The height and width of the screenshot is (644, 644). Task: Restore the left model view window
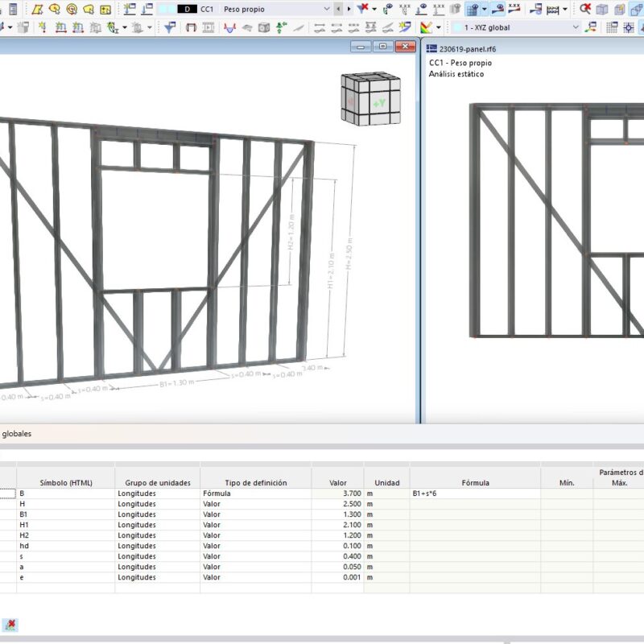383,47
